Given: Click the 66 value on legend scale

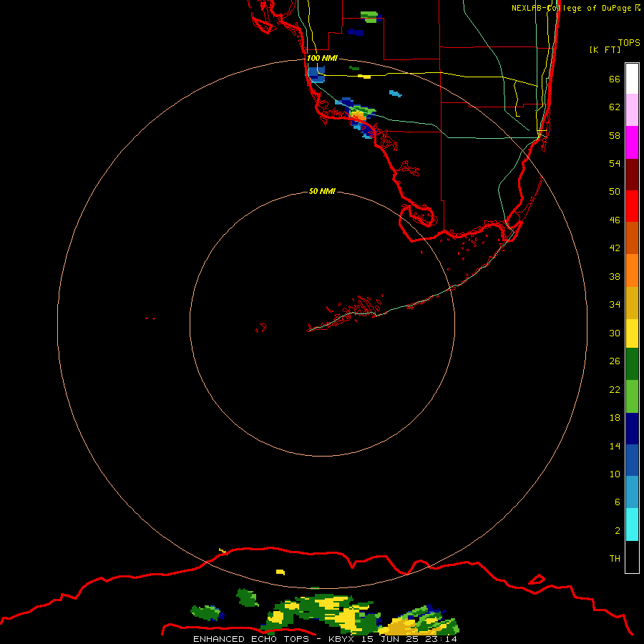Looking at the screenshot, I should (x=615, y=79).
